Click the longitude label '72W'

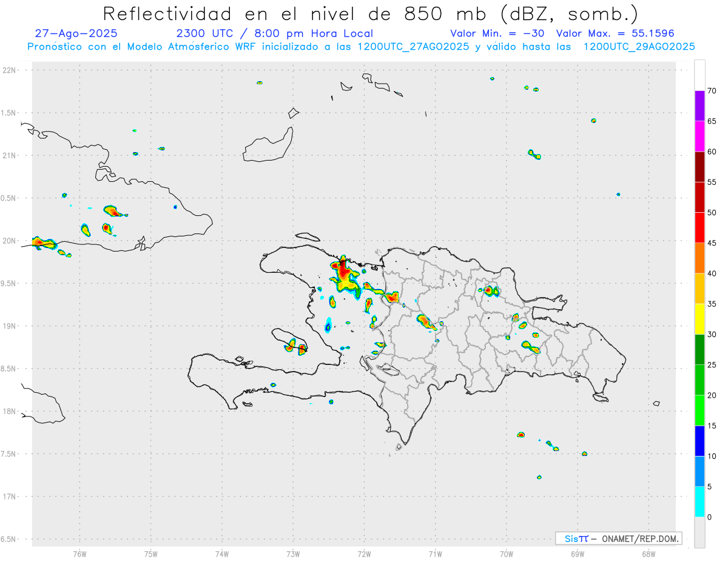tap(364, 554)
